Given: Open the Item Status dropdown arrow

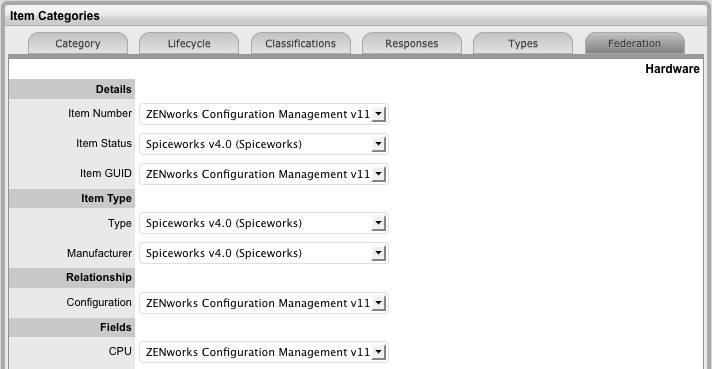Looking at the screenshot, I should (378, 144).
